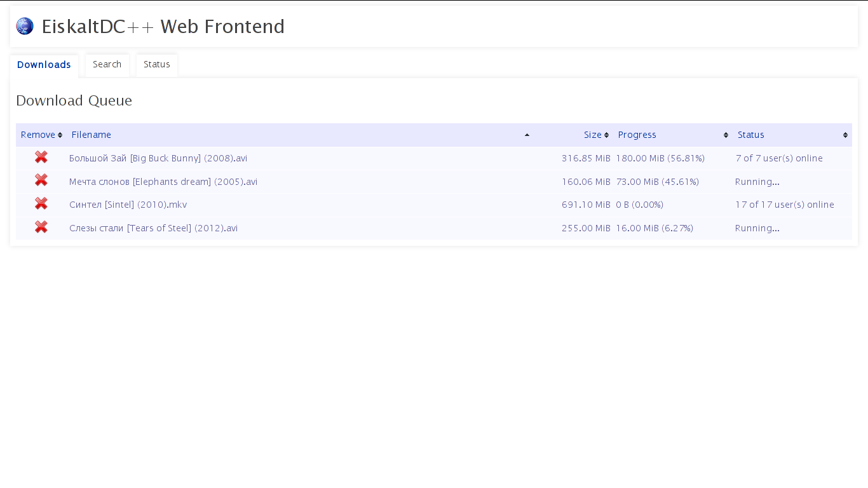This screenshot has width=868, height=488.
Task: Select Sintel (2010).mkv filename entry
Action: [128, 205]
